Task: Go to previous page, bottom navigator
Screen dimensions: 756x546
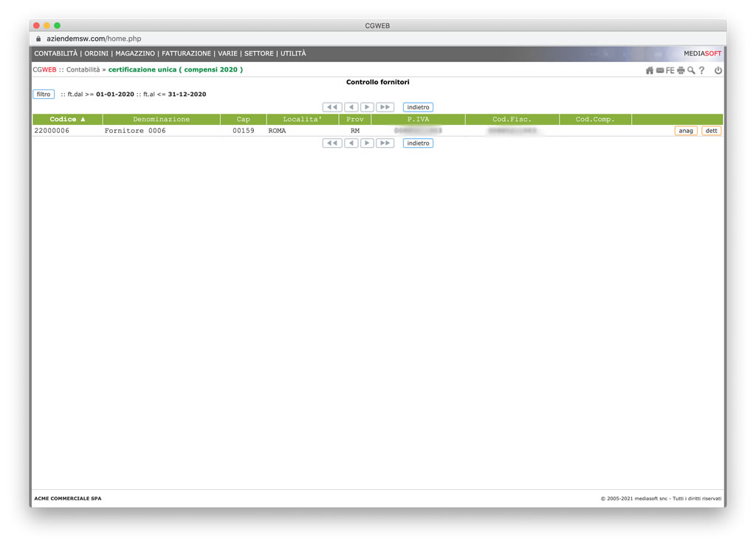Action: (x=351, y=143)
